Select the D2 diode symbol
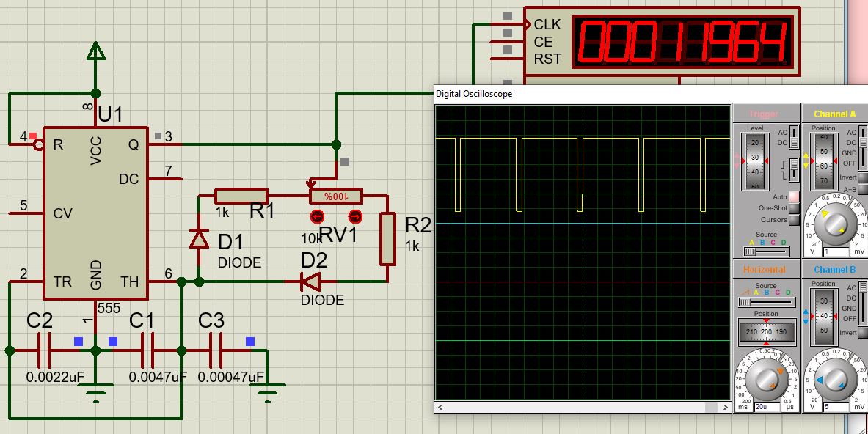 (311, 281)
